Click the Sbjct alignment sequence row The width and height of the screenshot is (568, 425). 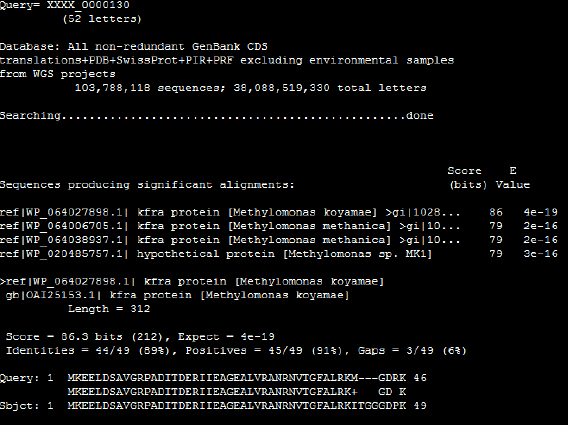pyautogui.click(x=213, y=405)
